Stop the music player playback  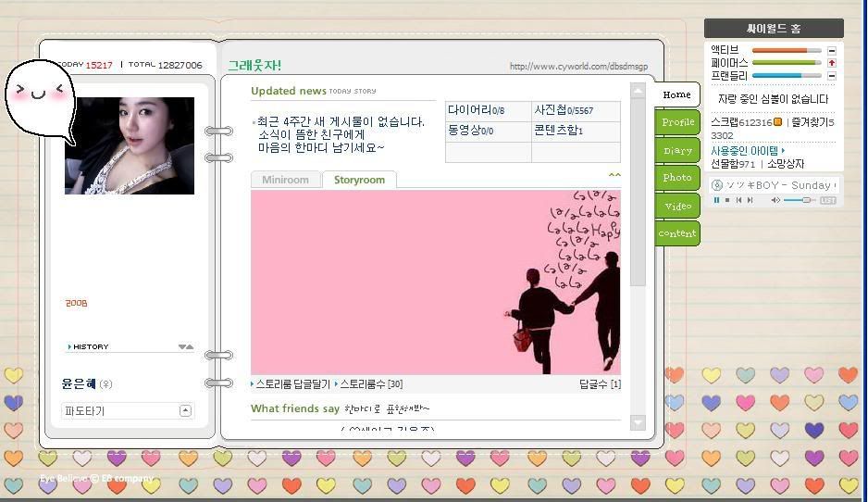point(727,200)
